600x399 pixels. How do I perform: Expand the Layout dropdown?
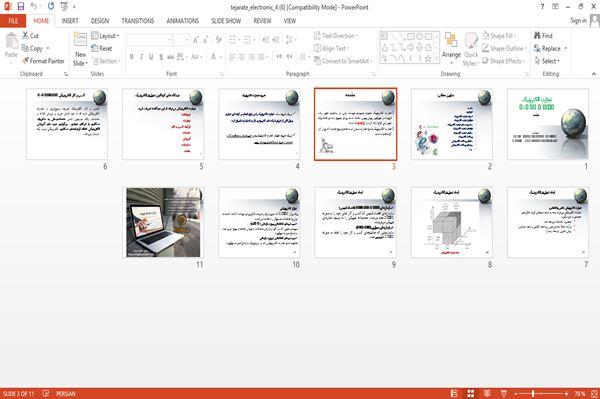point(105,36)
